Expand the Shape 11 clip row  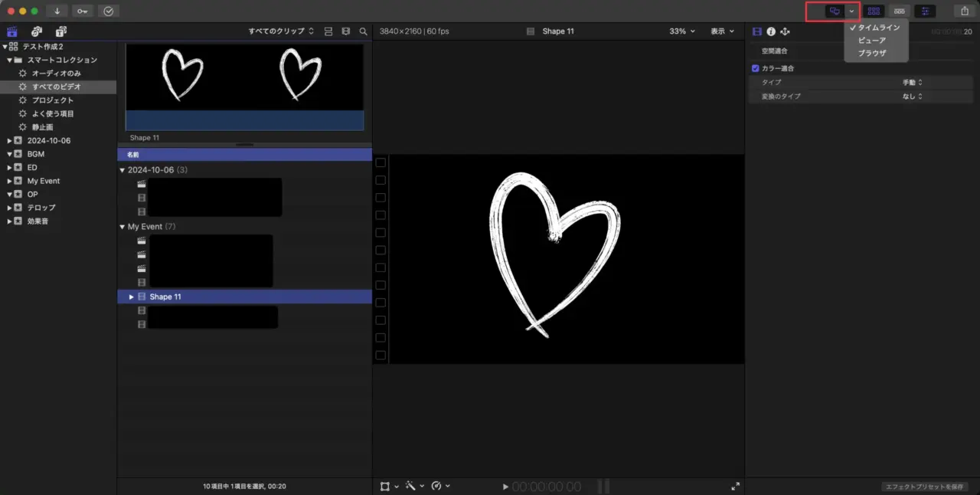pyautogui.click(x=132, y=297)
